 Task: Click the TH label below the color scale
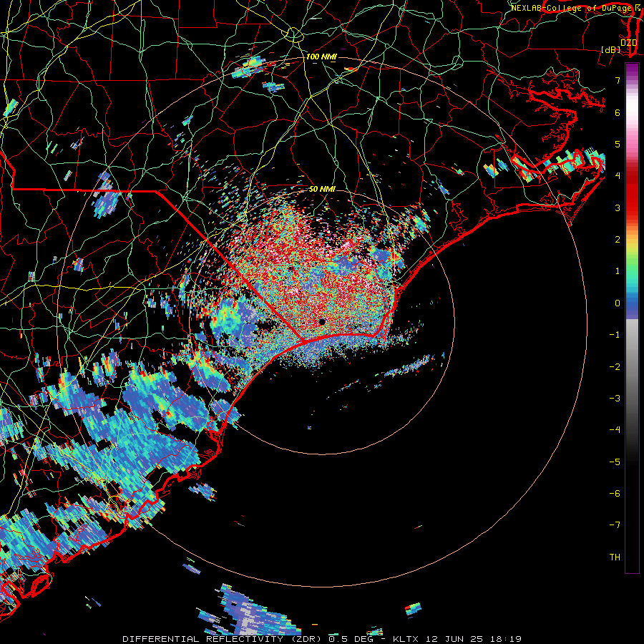point(615,557)
